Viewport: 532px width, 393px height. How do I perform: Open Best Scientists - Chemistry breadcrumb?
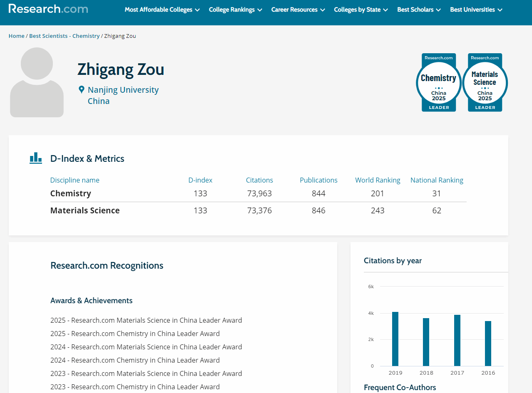64,36
